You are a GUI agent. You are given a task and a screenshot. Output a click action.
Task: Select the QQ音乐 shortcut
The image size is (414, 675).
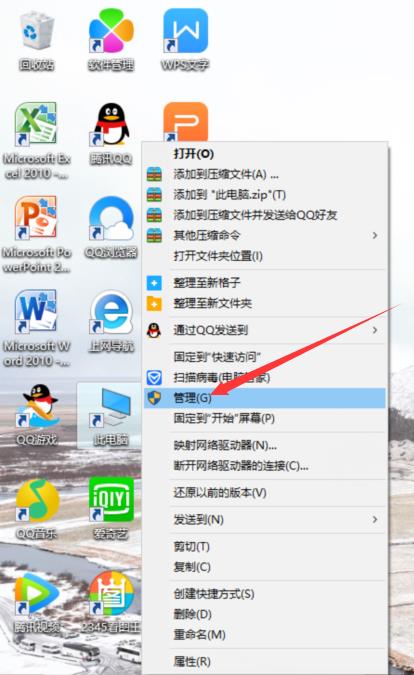pos(37,509)
